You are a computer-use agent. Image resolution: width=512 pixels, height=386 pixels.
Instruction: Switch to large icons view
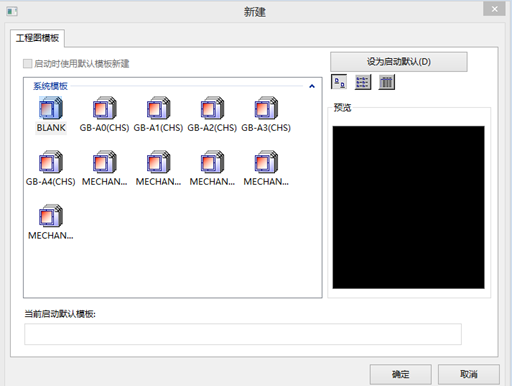tap(339, 82)
